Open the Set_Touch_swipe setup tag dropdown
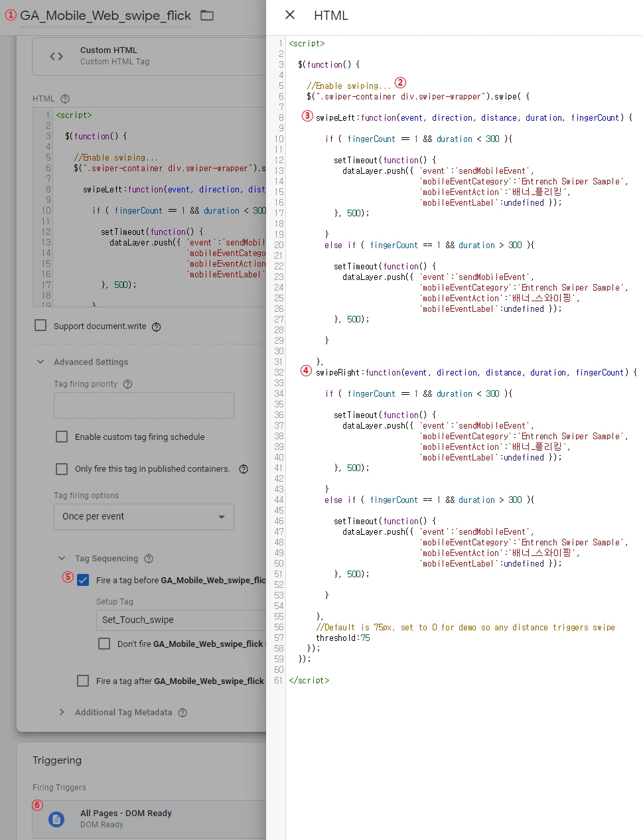This screenshot has height=840, width=643. point(181,620)
